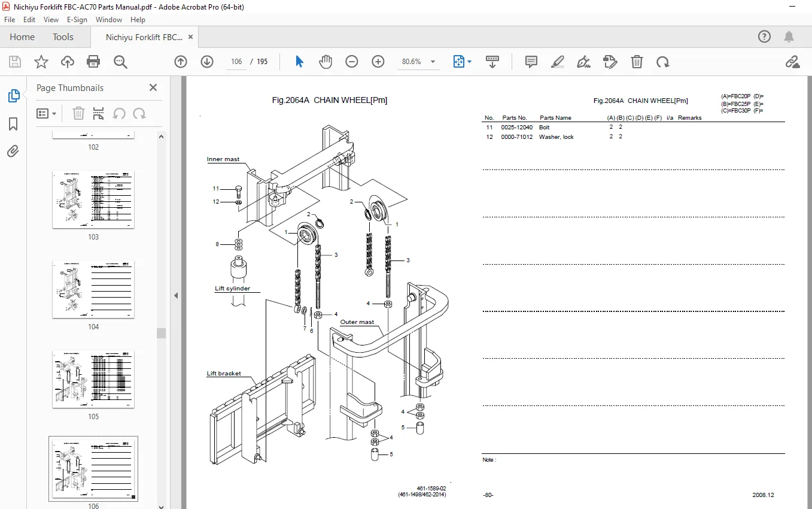
Task: Open the File menu
Action: [x=10, y=20]
